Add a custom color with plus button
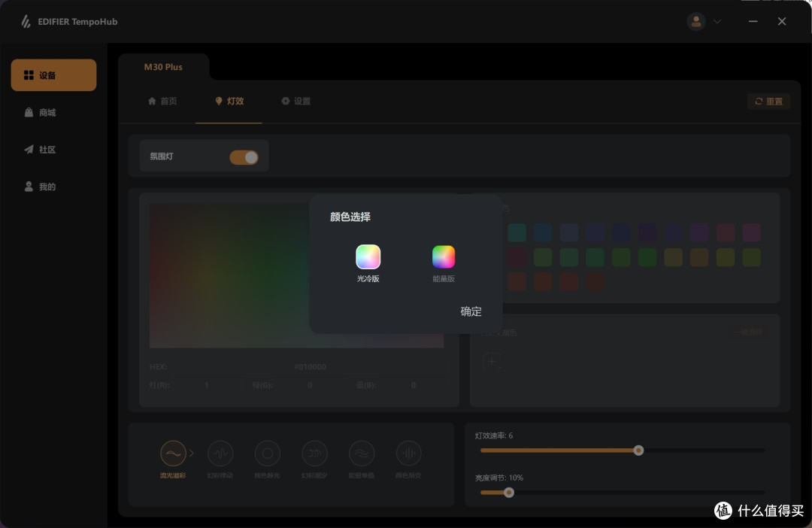Screen dimensions: 812x528 (492, 361)
